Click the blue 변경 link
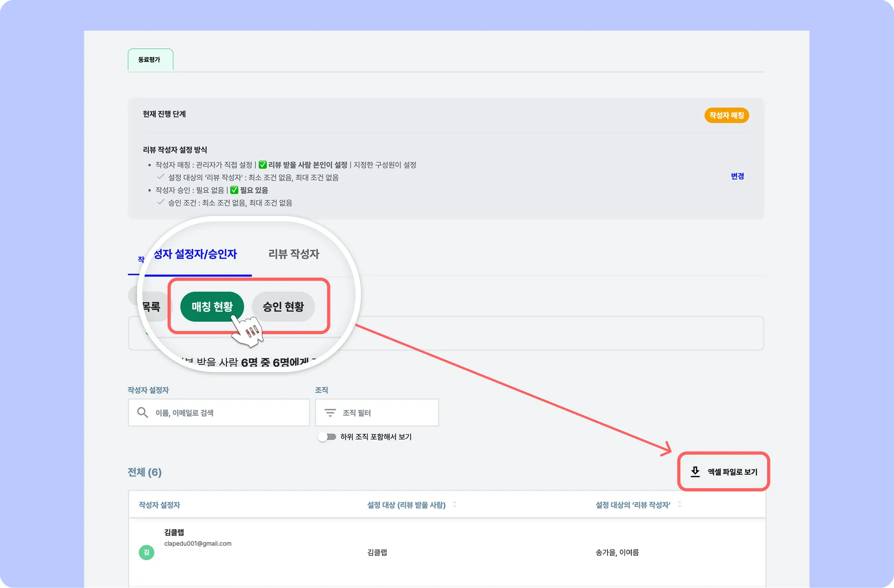This screenshot has width=894, height=588. click(737, 176)
